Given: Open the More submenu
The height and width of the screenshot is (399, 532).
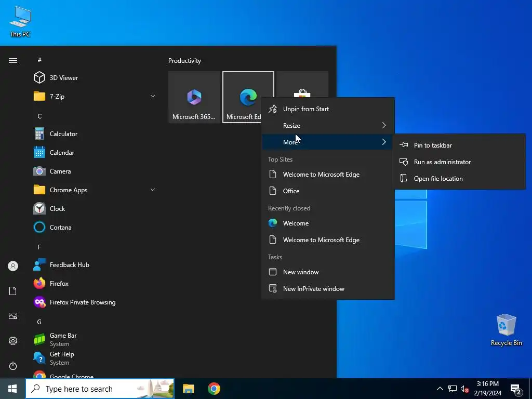Looking at the screenshot, I should coord(328,142).
